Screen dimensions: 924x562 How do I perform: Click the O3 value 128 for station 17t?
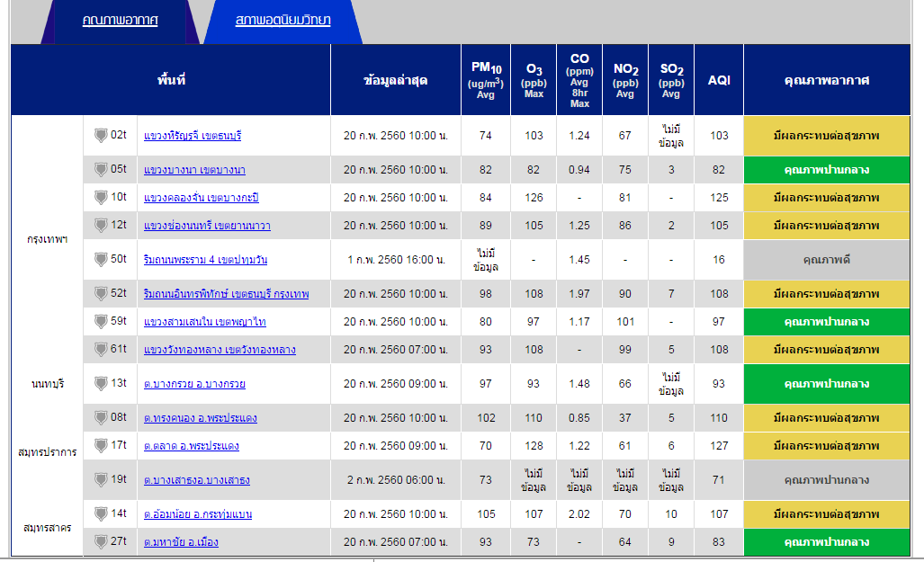pyautogui.click(x=534, y=445)
